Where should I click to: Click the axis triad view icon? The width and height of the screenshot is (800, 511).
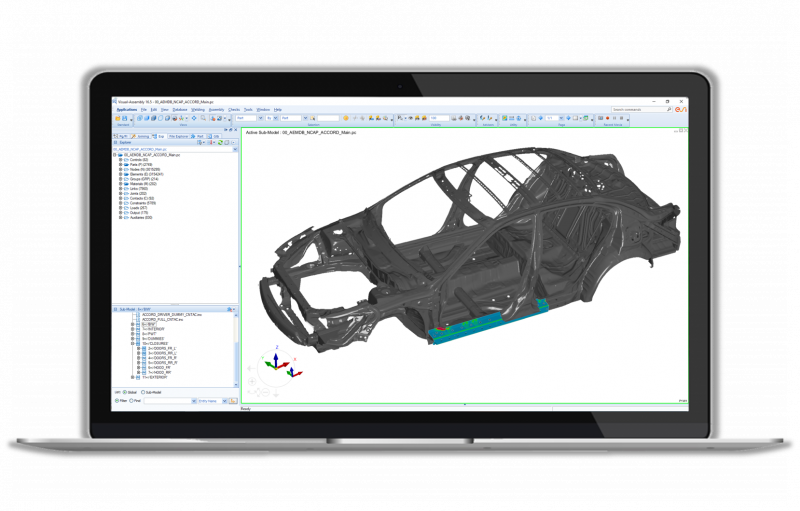pos(181,118)
